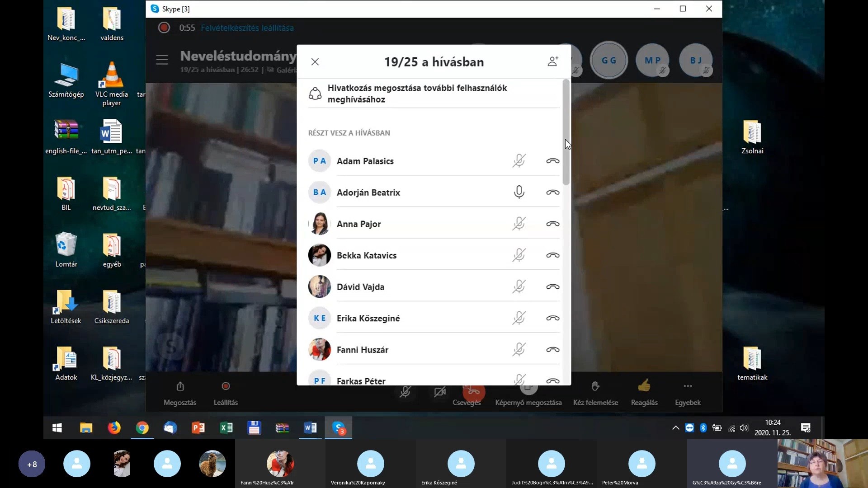868x488 pixels.
Task: Open the hamburger menu in Skype
Action: pos(162,60)
